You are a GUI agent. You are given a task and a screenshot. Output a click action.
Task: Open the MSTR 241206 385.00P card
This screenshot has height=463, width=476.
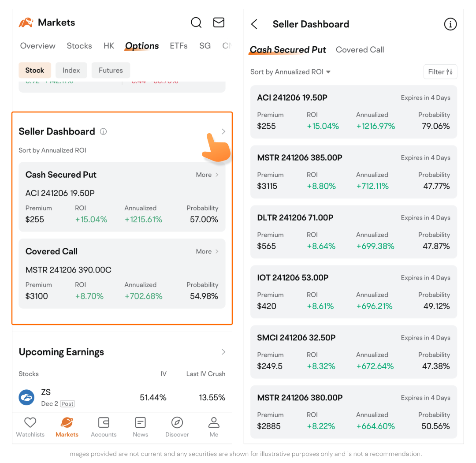point(353,172)
